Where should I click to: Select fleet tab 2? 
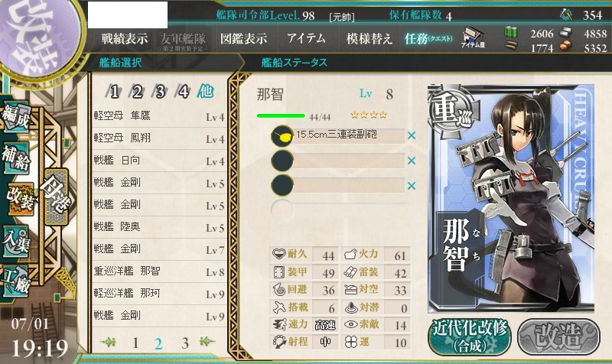click(137, 92)
